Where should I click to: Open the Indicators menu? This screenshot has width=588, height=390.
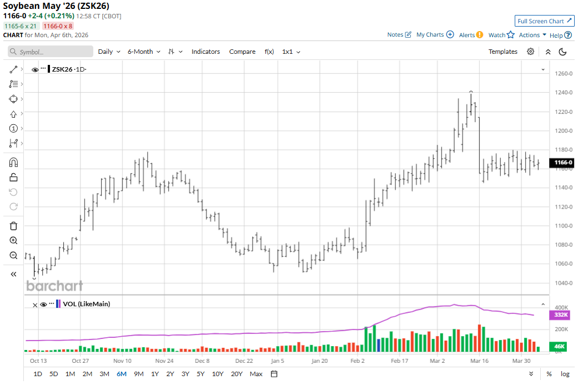pos(205,52)
